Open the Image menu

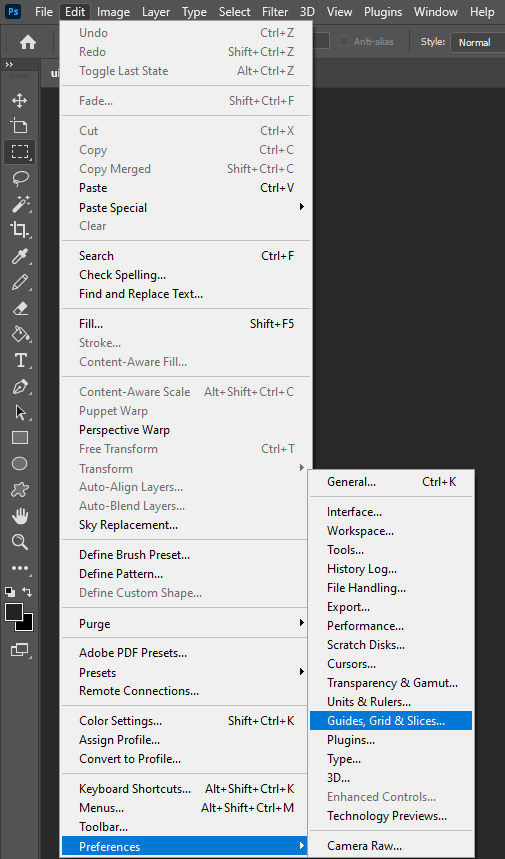point(113,12)
